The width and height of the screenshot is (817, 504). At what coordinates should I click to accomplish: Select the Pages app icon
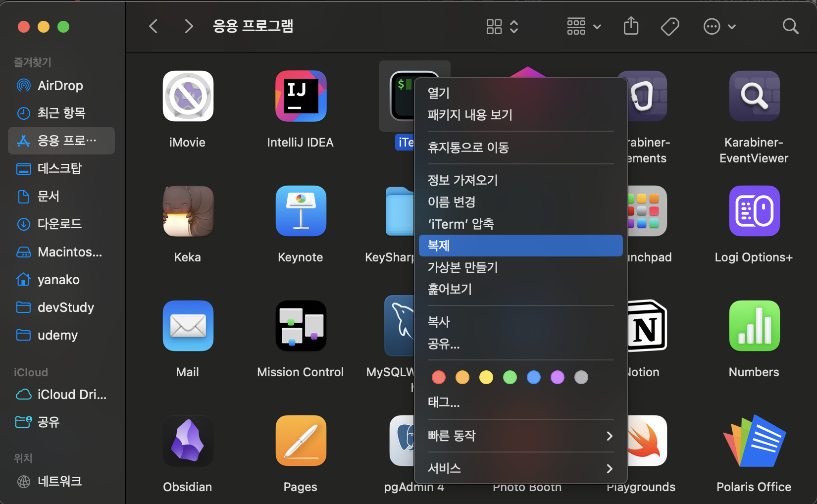(301, 441)
